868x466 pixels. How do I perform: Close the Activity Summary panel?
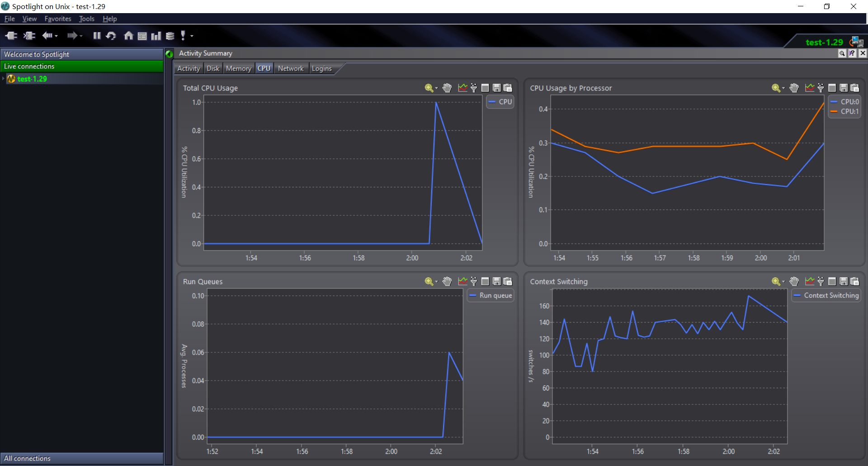(x=863, y=53)
